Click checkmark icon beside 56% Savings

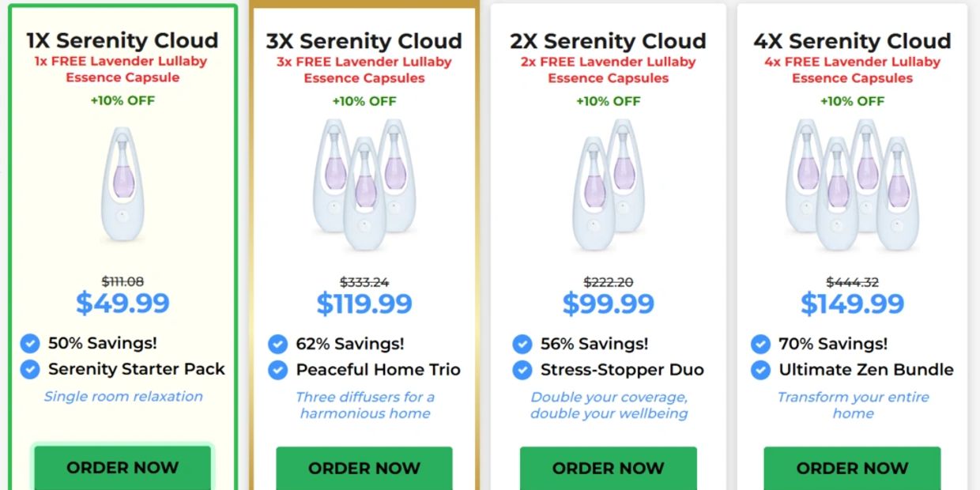pos(522,344)
